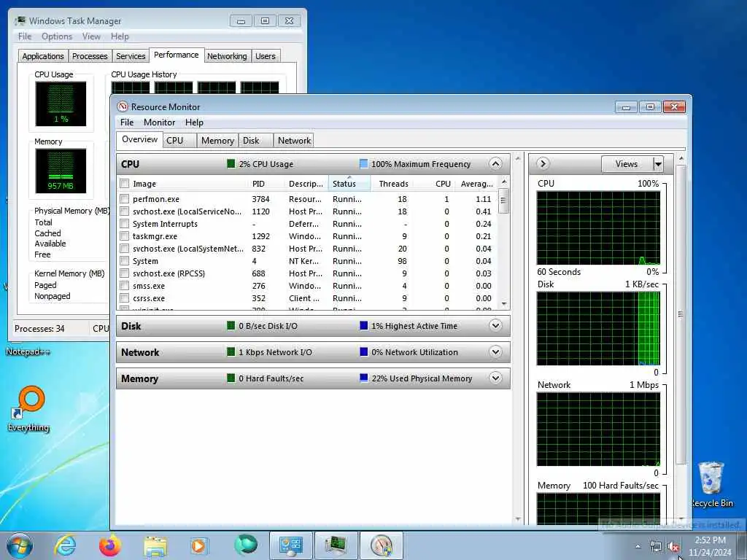Viewport: 747px width, 560px height.
Task: Click the green globe taskbar icon
Action: pos(245,545)
